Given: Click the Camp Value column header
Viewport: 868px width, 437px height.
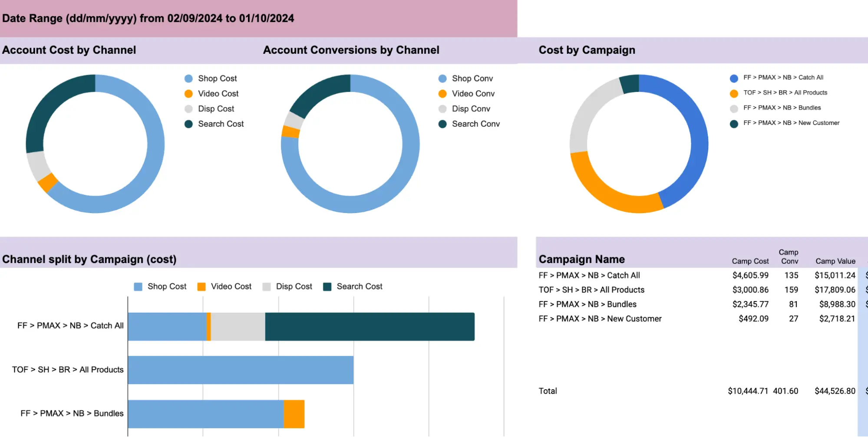Looking at the screenshot, I should [x=835, y=261].
